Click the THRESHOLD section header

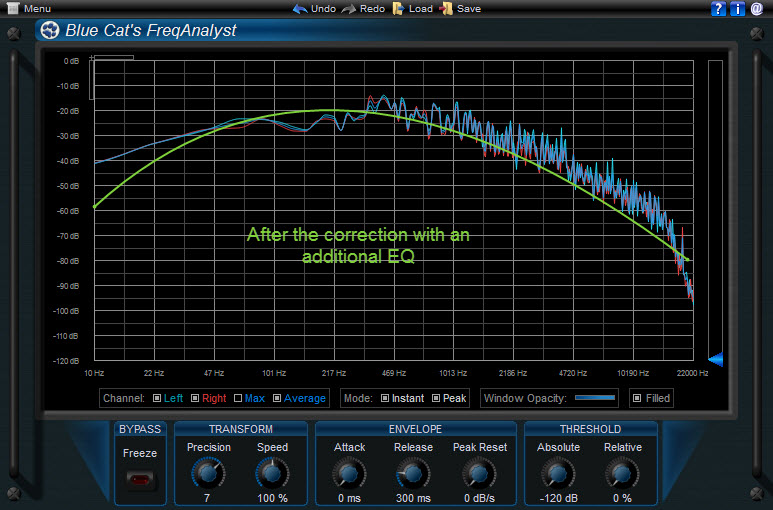tap(590, 429)
